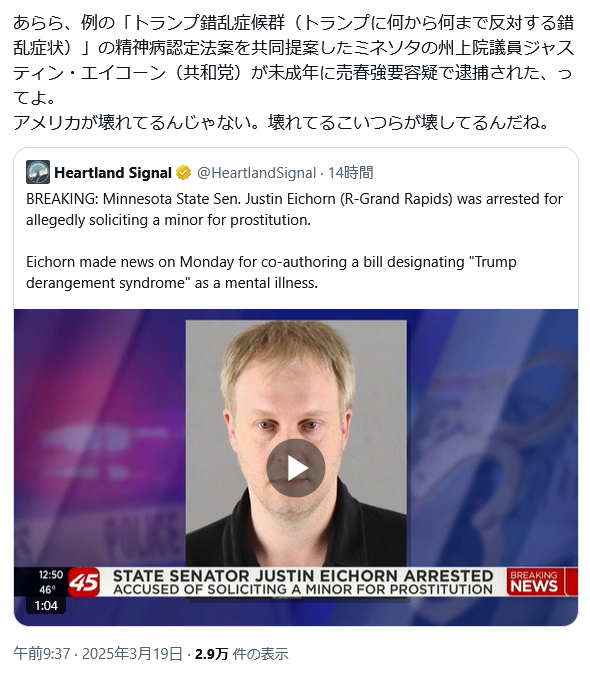Click the red BREAKING NEWS badge

pos(534,582)
